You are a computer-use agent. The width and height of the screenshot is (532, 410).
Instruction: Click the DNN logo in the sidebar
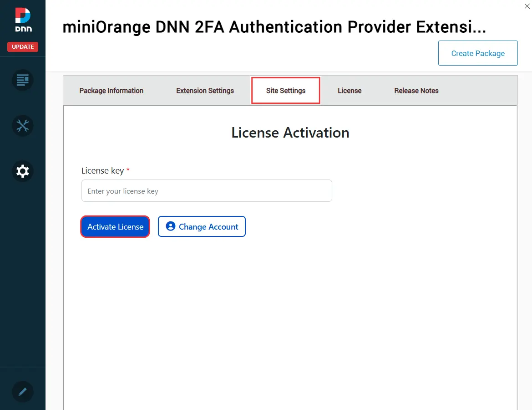tap(22, 20)
